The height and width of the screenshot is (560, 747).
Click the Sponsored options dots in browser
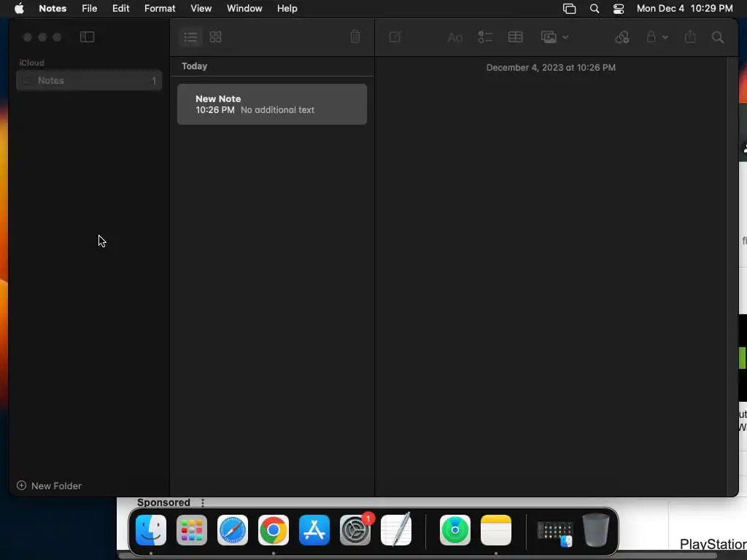point(203,503)
